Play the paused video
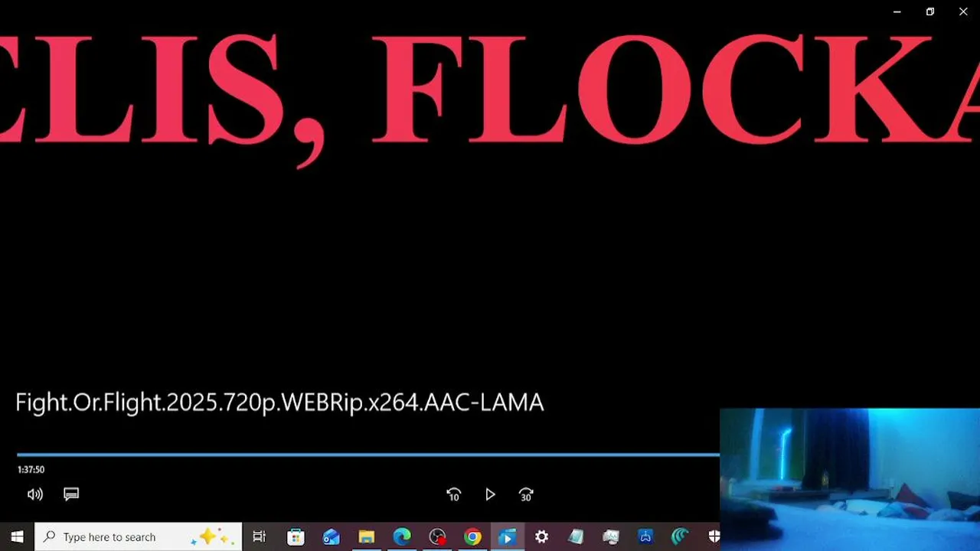 tap(490, 495)
